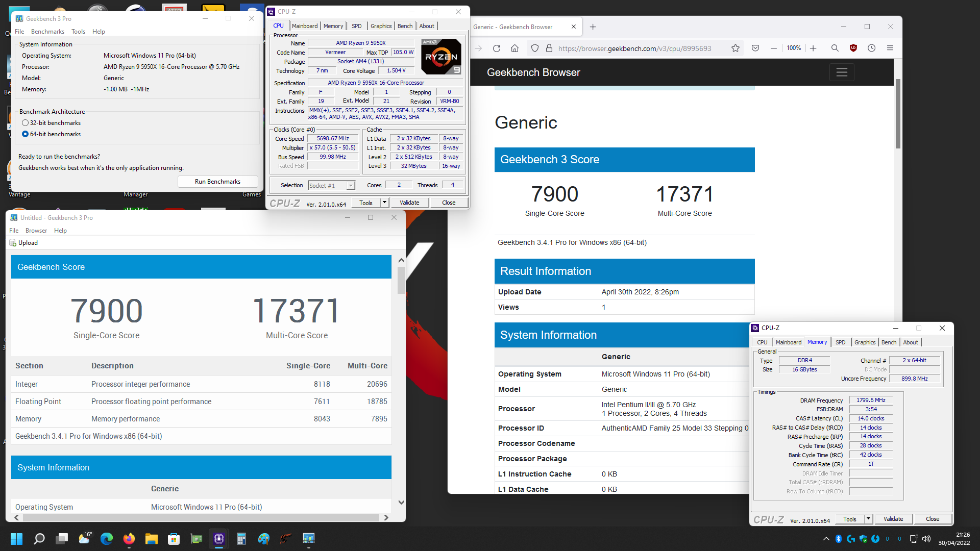The height and width of the screenshot is (551, 980).
Task: Click Run Benchmarks button
Action: pos(217,182)
